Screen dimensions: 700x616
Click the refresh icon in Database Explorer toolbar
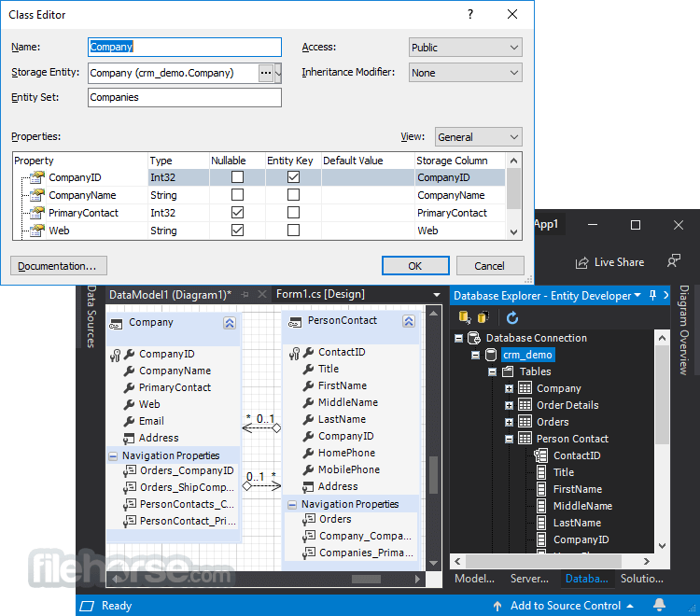(512, 318)
